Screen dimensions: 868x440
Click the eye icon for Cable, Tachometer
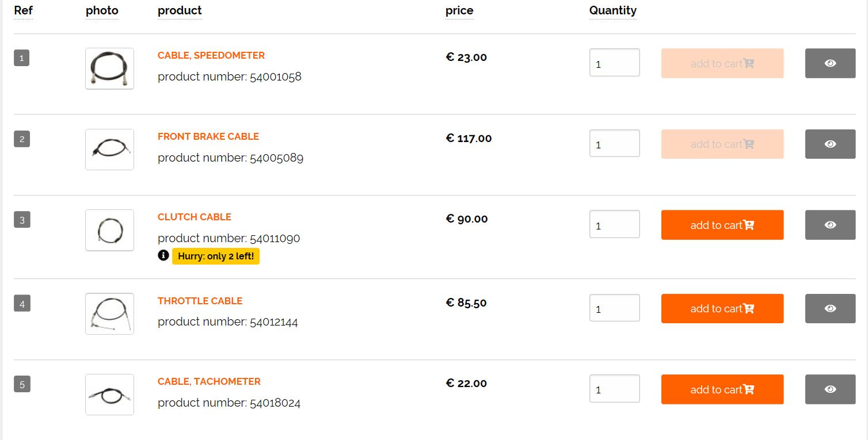click(x=830, y=389)
